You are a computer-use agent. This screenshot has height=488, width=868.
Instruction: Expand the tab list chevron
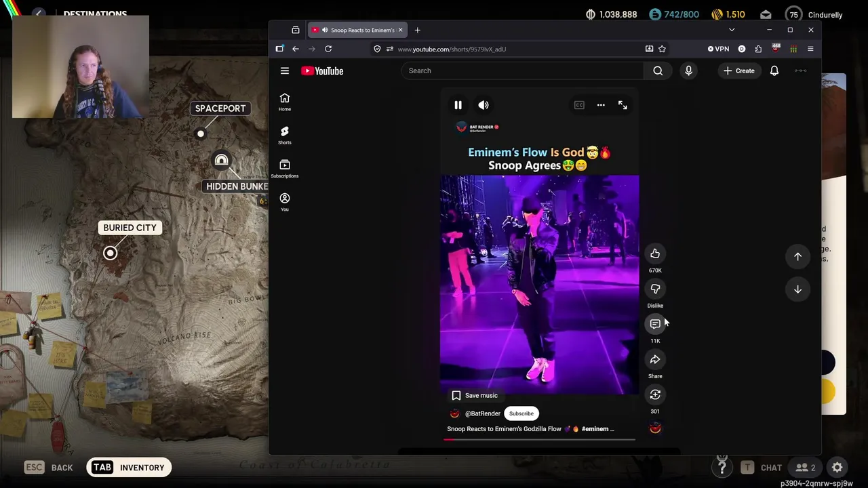pyautogui.click(x=732, y=30)
